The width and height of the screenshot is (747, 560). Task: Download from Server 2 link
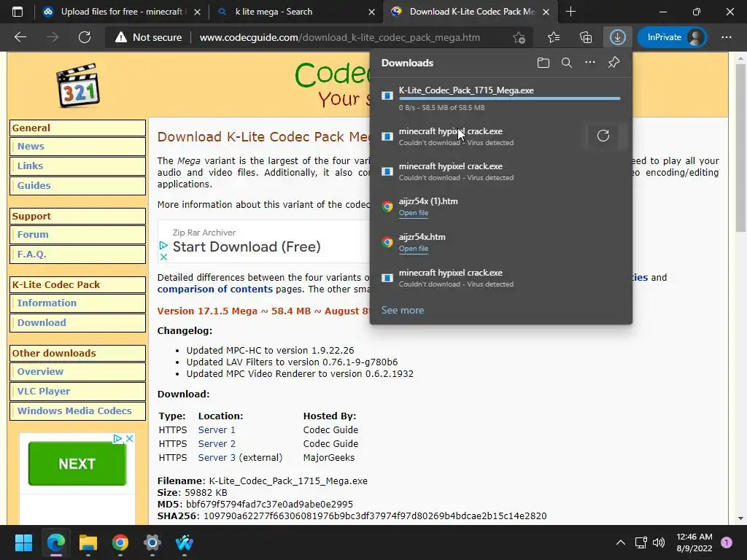(x=217, y=443)
